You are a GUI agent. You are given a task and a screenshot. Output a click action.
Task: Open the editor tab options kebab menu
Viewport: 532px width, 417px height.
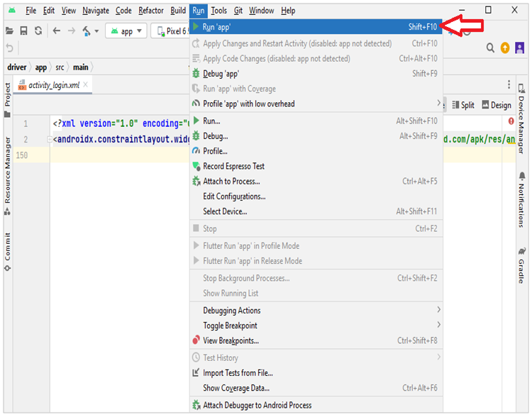coord(509,84)
